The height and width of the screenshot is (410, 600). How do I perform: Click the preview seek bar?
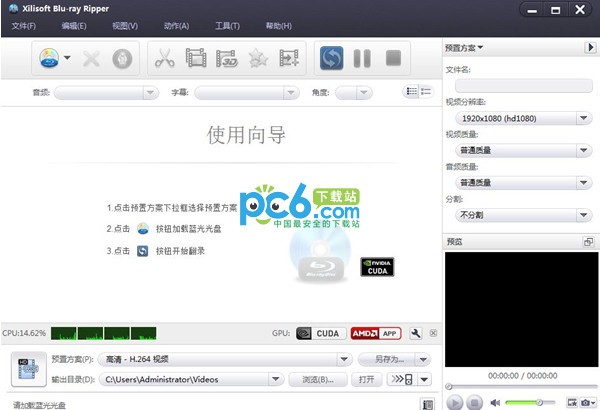tap(522, 386)
